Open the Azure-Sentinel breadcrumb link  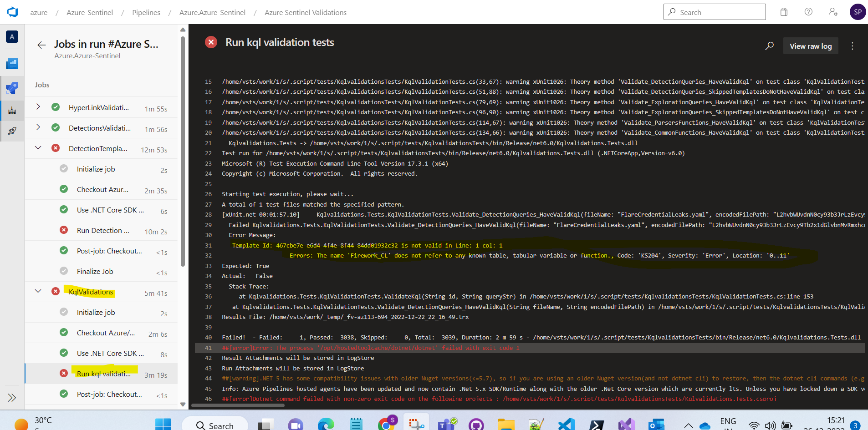coord(90,12)
